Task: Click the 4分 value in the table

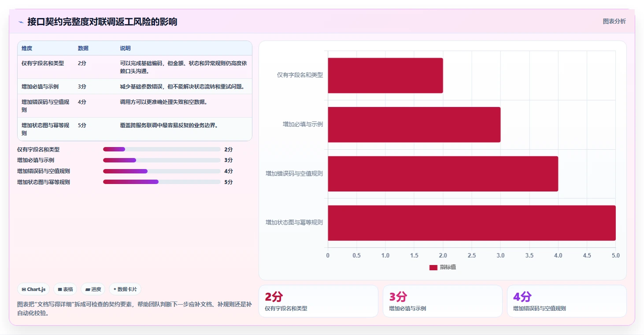Action: (82, 102)
